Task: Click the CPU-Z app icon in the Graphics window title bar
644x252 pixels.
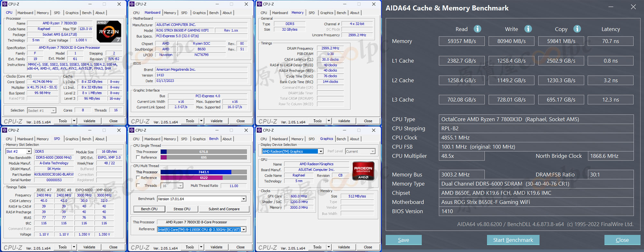Action: pyautogui.click(x=259, y=130)
